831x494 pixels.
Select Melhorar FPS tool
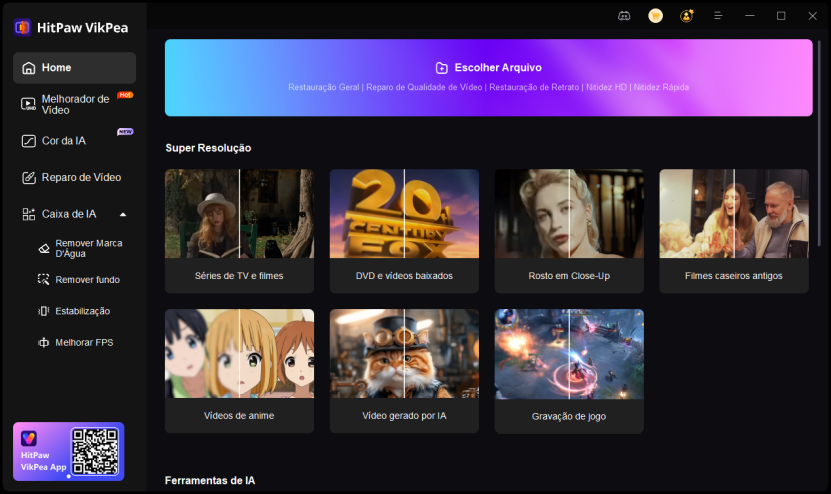click(81, 342)
